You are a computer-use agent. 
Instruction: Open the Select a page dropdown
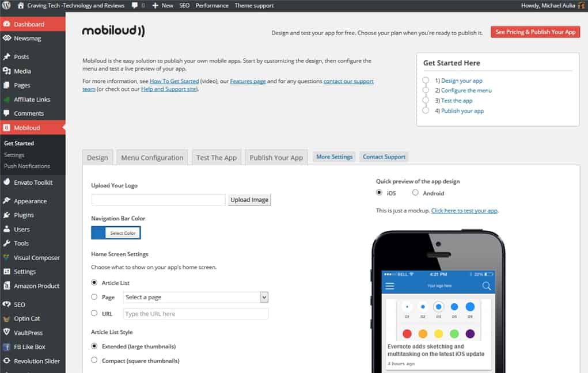coord(195,297)
